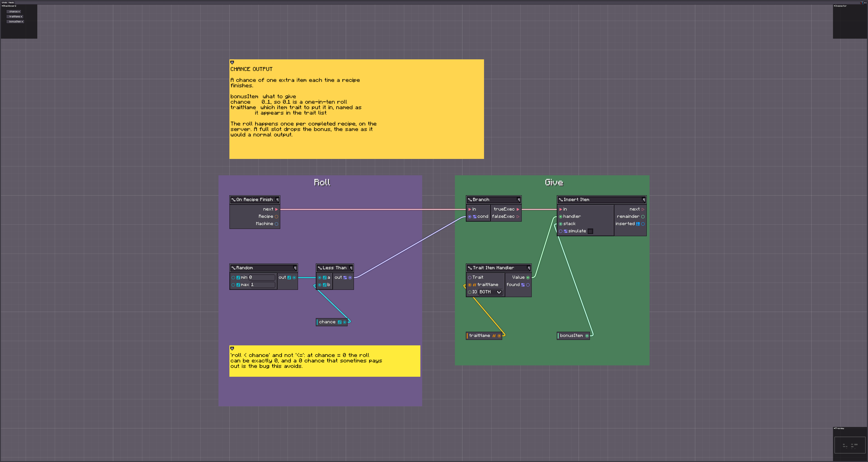Select the chance blackboard variable
This screenshot has height=462, width=868.
[x=14, y=11]
